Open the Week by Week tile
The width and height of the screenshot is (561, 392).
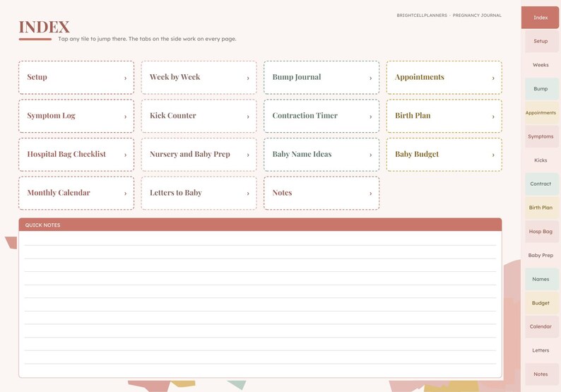click(x=199, y=77)
